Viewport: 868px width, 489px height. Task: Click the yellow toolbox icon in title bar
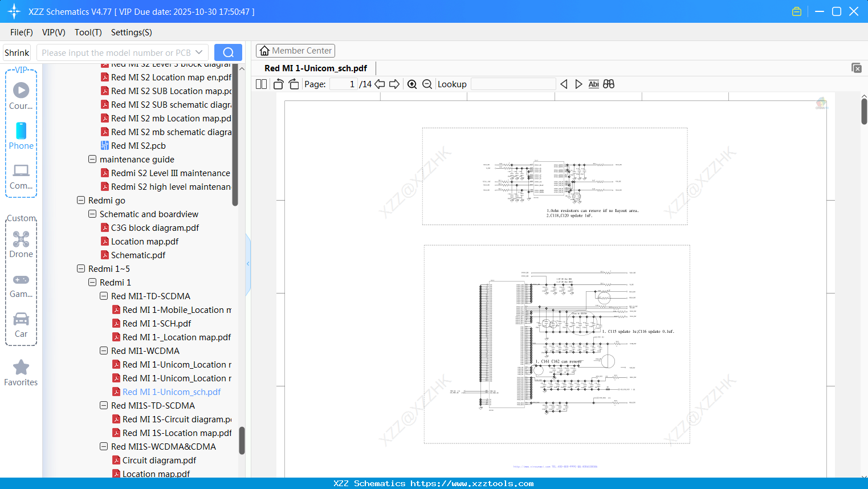[797, 11]
